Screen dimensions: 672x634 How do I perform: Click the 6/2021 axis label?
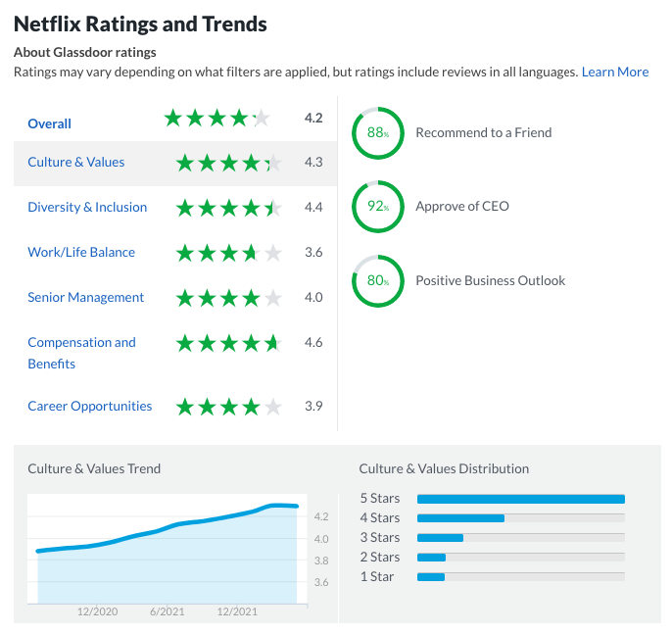pyautogui.click(x=168, y=611)
